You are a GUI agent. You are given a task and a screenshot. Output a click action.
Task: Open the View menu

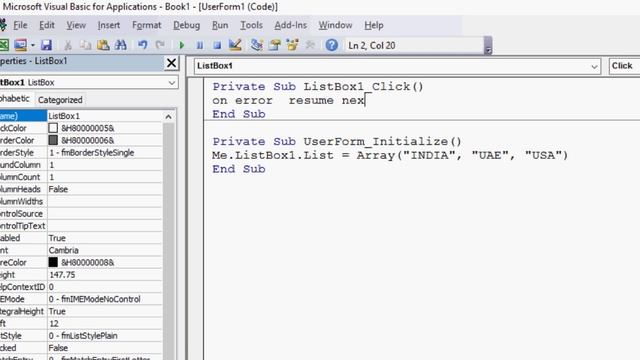pos(76,25)
